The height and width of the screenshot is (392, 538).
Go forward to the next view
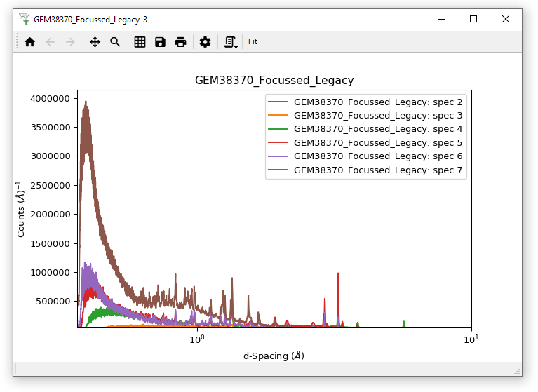pos(70,42)
